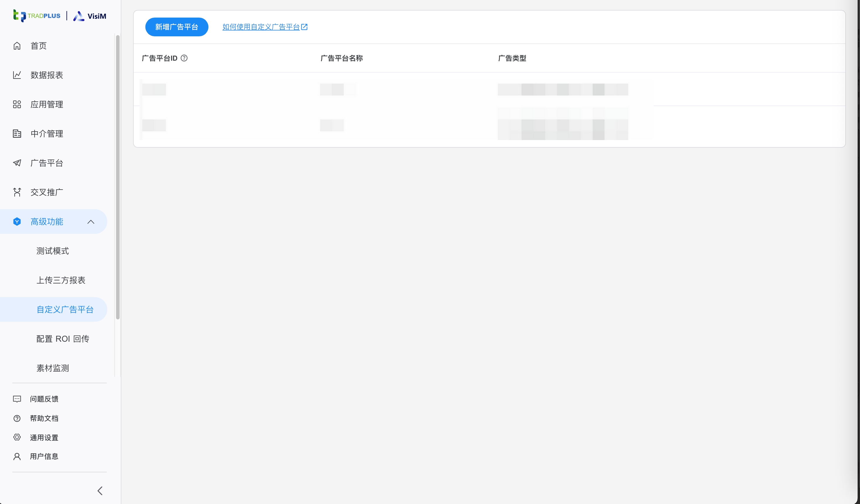Viewport: 860px width, 504px height.
Task: Select the 广告平台 paper-plane icon
Action: coord(17,163)
